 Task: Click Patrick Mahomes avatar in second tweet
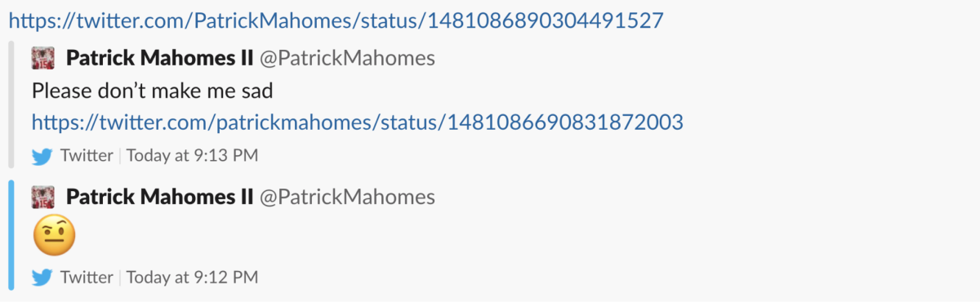[43, 197]
